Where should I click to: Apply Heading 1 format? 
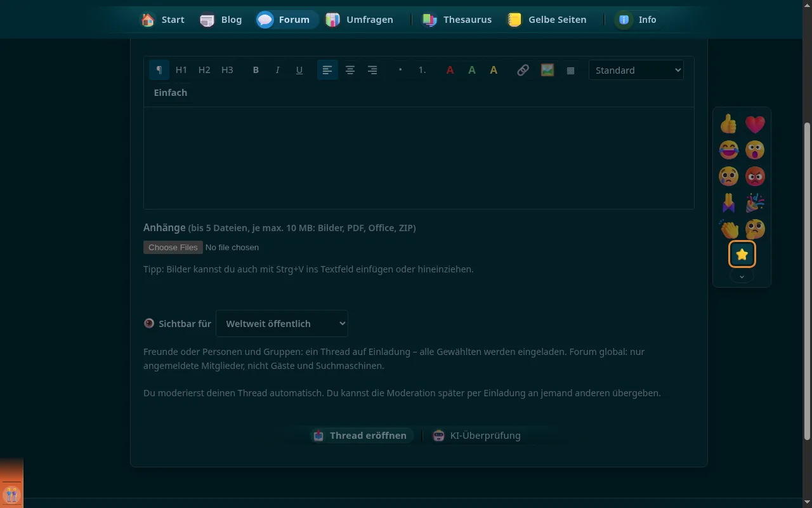181,70
